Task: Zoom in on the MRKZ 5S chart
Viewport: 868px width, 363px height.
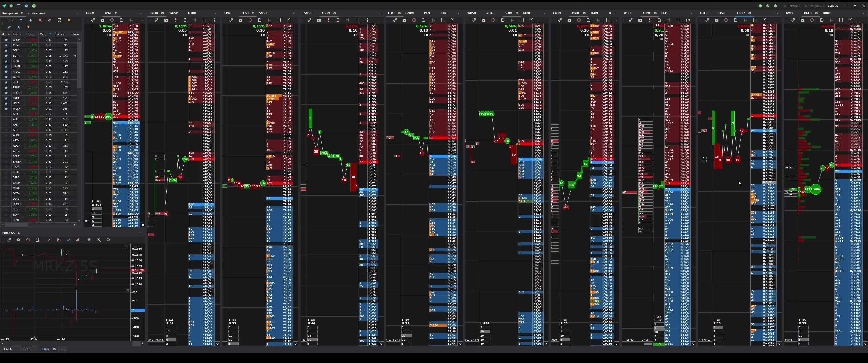Action: (89, 240)
